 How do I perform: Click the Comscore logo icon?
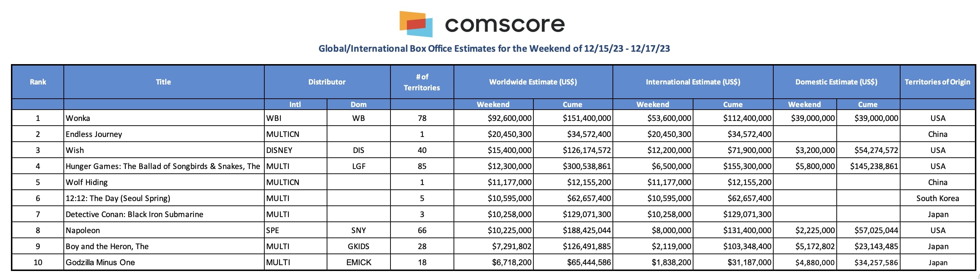416,24
